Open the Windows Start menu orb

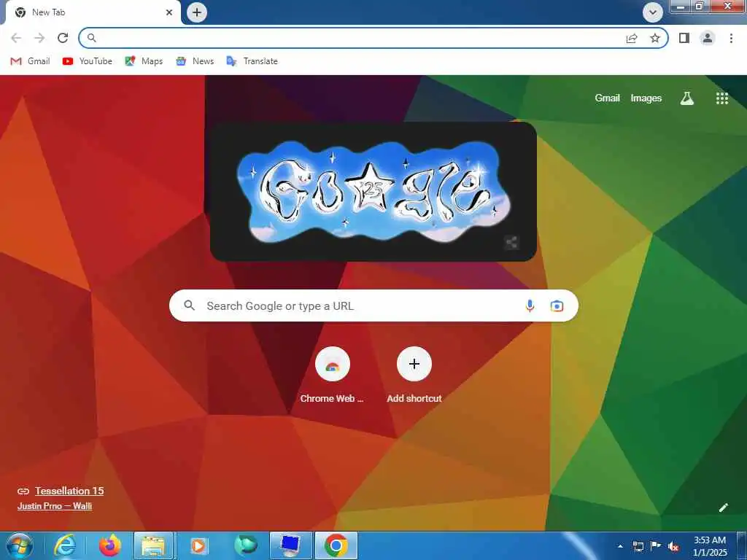pyautogui.click(x=20, y=545)
